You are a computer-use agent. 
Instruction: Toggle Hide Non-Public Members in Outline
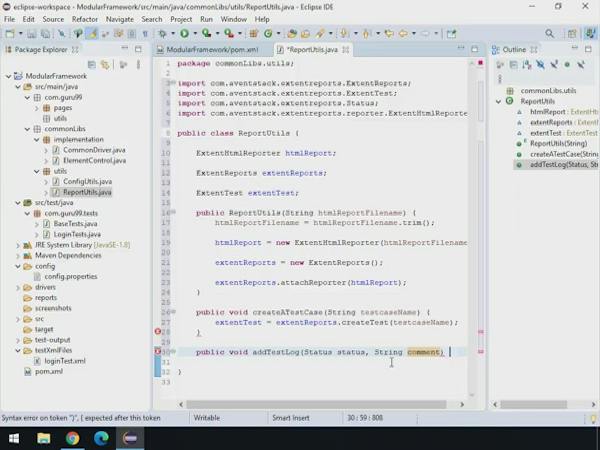(567, 65)
